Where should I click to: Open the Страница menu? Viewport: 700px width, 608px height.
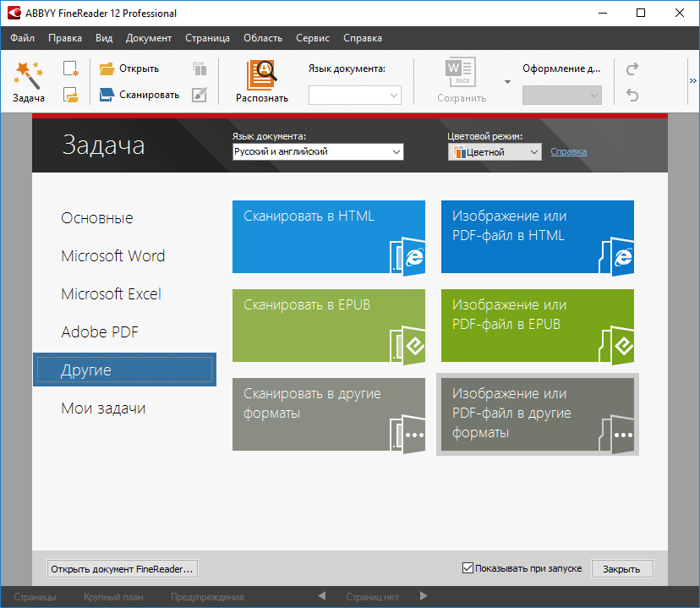pos(208,38)
